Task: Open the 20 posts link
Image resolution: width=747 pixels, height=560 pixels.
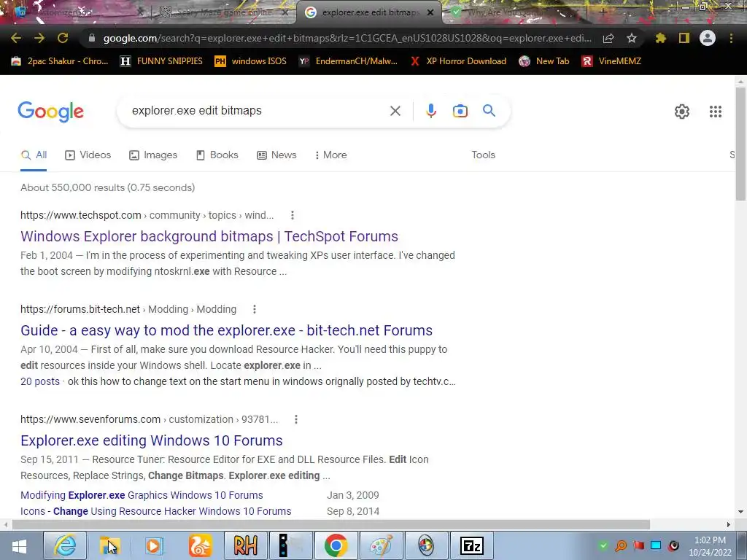Action: [40, 382]
